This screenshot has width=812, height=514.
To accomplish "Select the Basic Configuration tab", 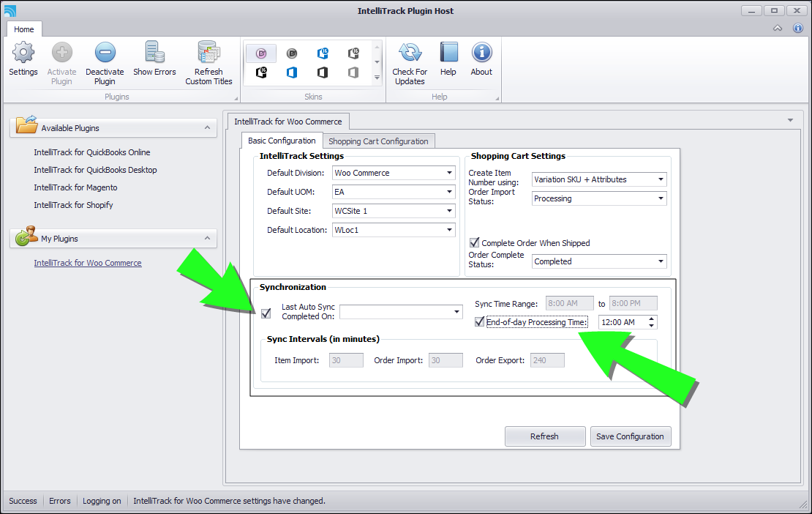I will (x=282, y=141).
